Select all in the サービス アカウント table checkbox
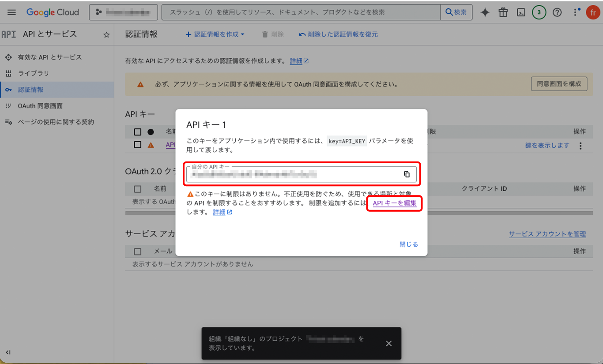The width and height of the screenshot is (603, 364). pyautogui.click(x=138, y=251)
